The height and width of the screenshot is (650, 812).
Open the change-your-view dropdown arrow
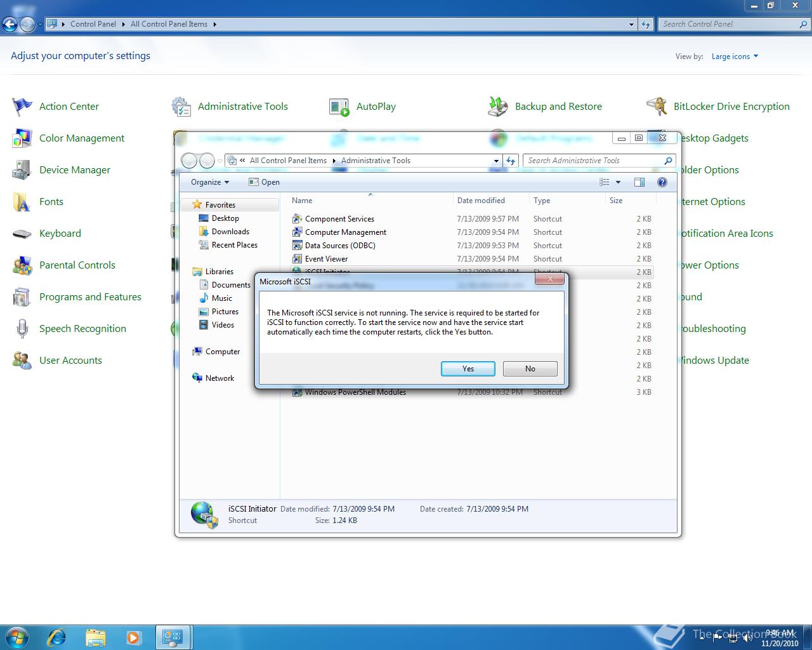pyautogui.click(x=618, y=182)
